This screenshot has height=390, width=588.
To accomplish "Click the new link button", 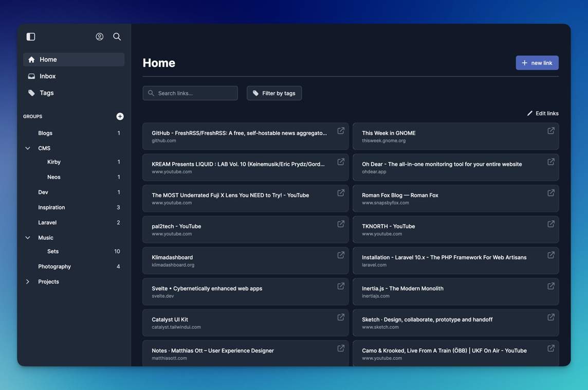I will (537, 63).
